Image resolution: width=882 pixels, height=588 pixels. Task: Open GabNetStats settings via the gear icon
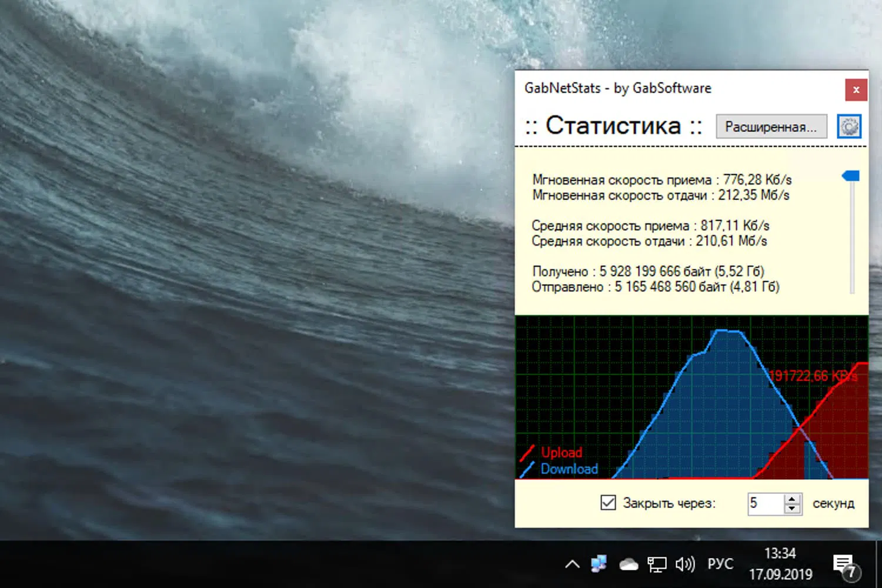coord(848,126)
